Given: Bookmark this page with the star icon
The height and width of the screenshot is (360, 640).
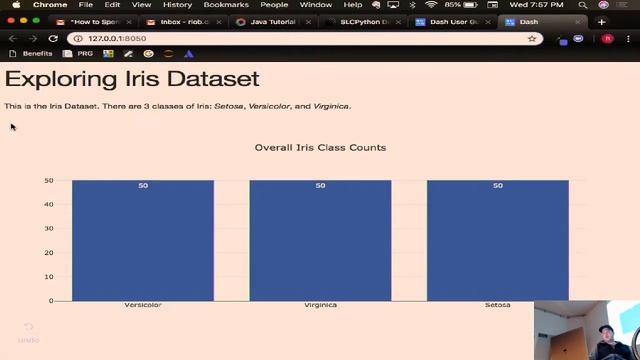Looking at the screenshot, I should pos(531,38).
